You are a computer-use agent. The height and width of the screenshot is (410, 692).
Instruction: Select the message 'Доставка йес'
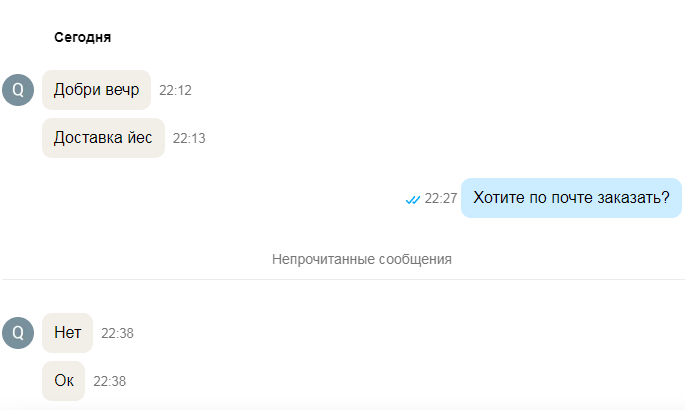(103, 138)
